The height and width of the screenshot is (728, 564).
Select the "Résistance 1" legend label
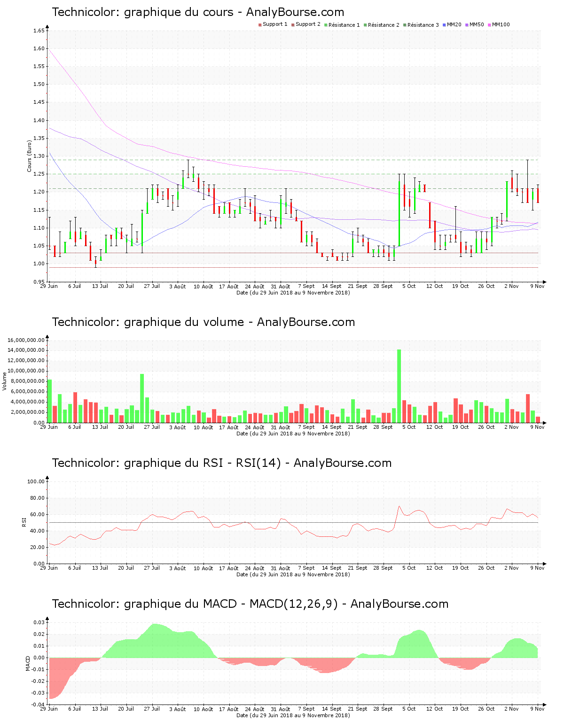344,25
